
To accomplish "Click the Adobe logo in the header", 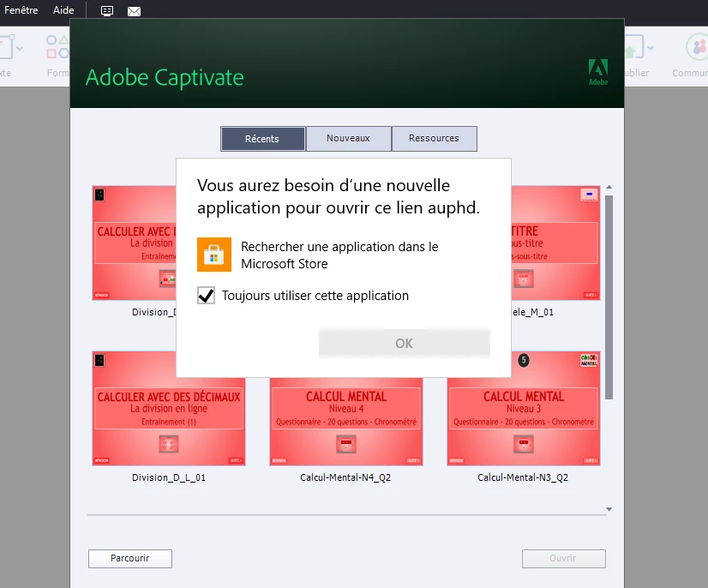I will (x=597, y=72).
